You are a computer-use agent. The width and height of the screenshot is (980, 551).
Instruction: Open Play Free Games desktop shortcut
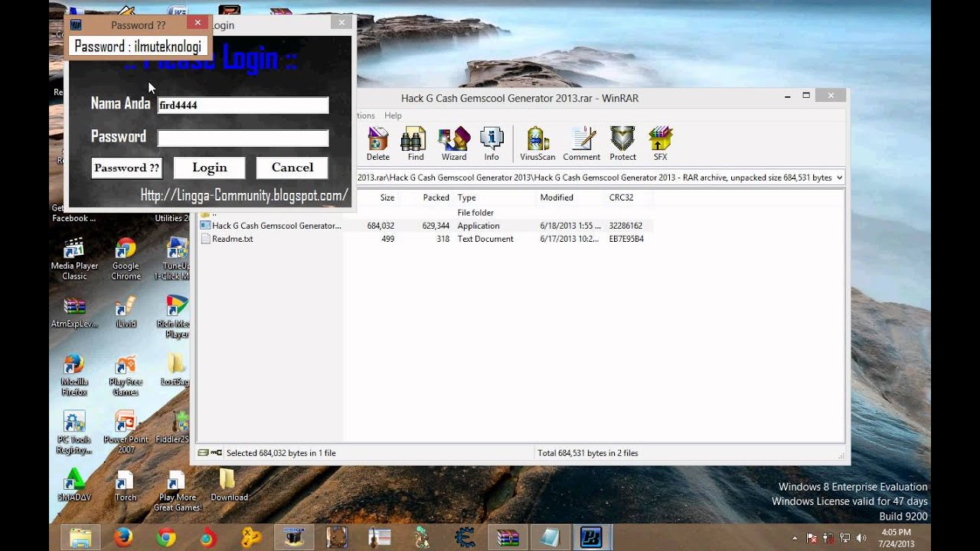[x=126, y=375]
